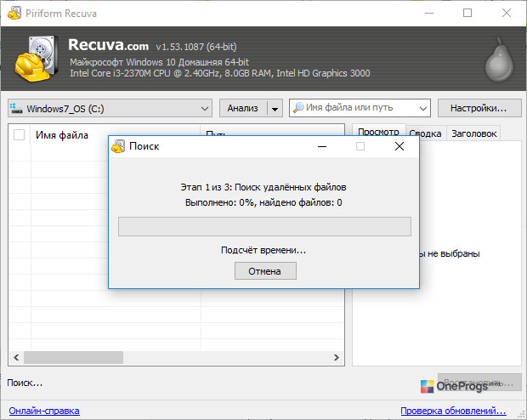Expand the Анализ button dropdown arrow
The width and height of the screenshot is (527, 420).
coord(275,109)
